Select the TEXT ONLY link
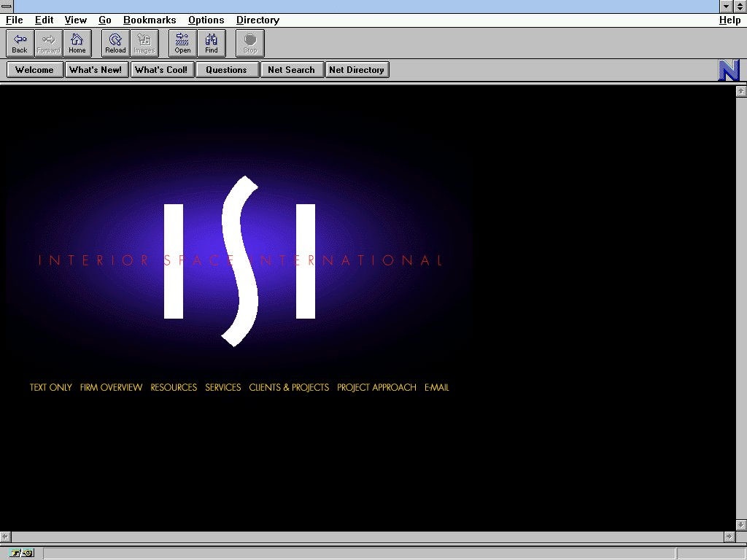 [x=51, y=388]
